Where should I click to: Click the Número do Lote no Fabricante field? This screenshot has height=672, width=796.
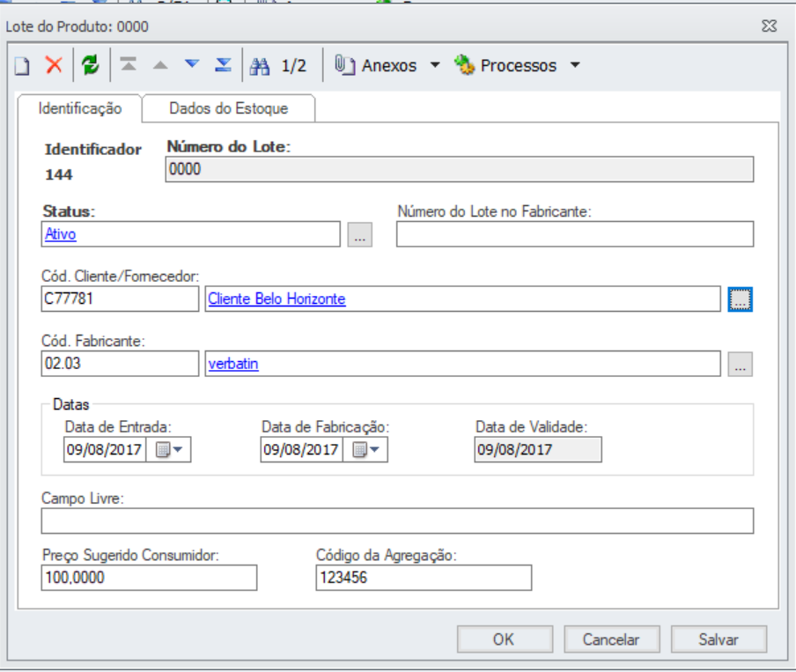(575, 234)
